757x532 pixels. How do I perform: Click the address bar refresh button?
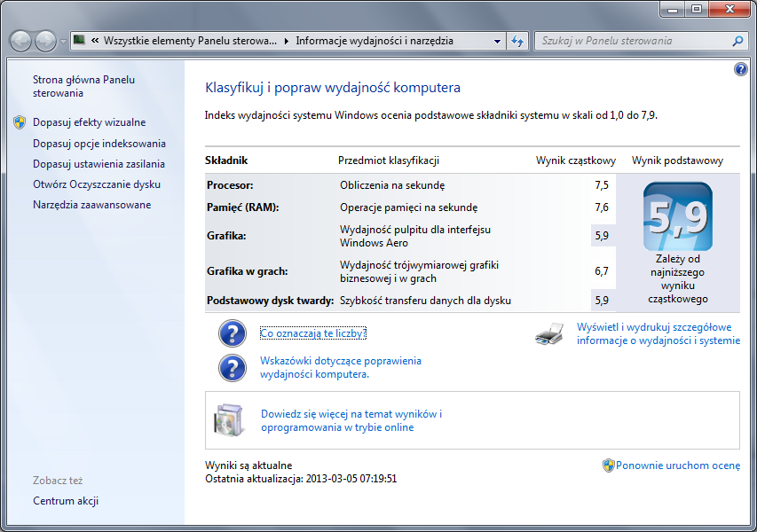[517, 41]
